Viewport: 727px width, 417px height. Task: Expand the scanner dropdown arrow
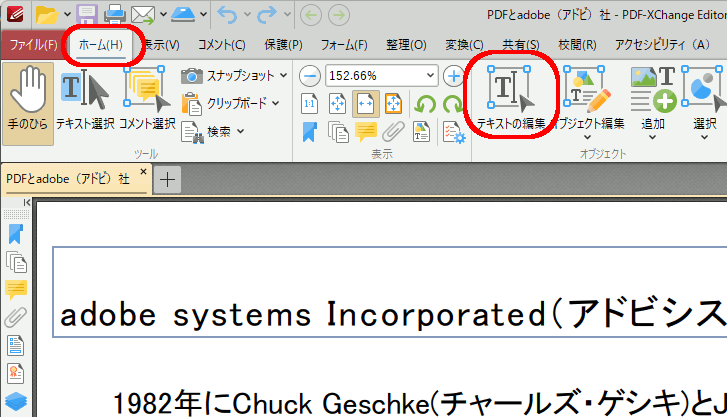(203, 14)
